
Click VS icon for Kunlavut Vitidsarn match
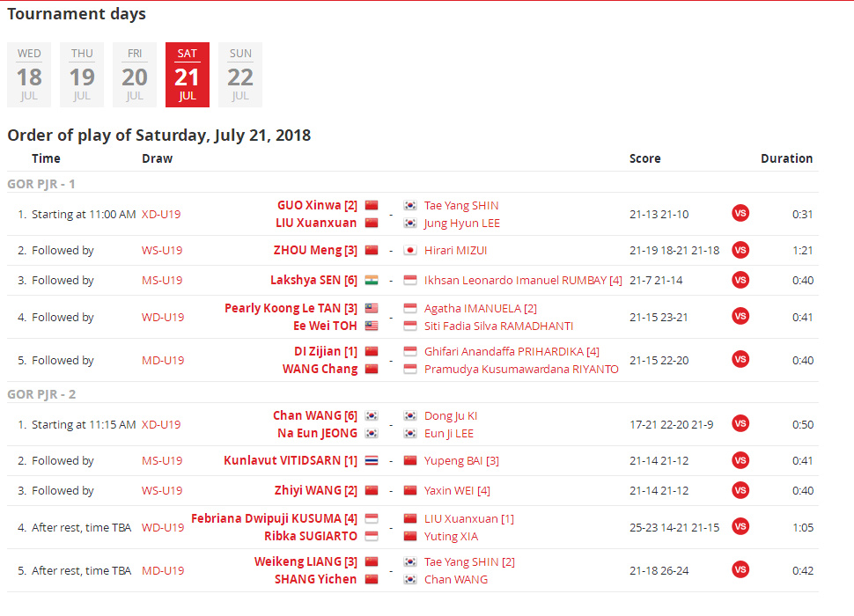(x=740, y=460)
